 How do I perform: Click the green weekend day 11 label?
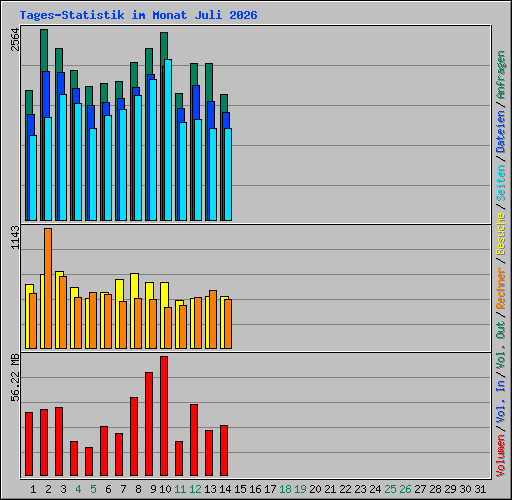pos(180,489)
